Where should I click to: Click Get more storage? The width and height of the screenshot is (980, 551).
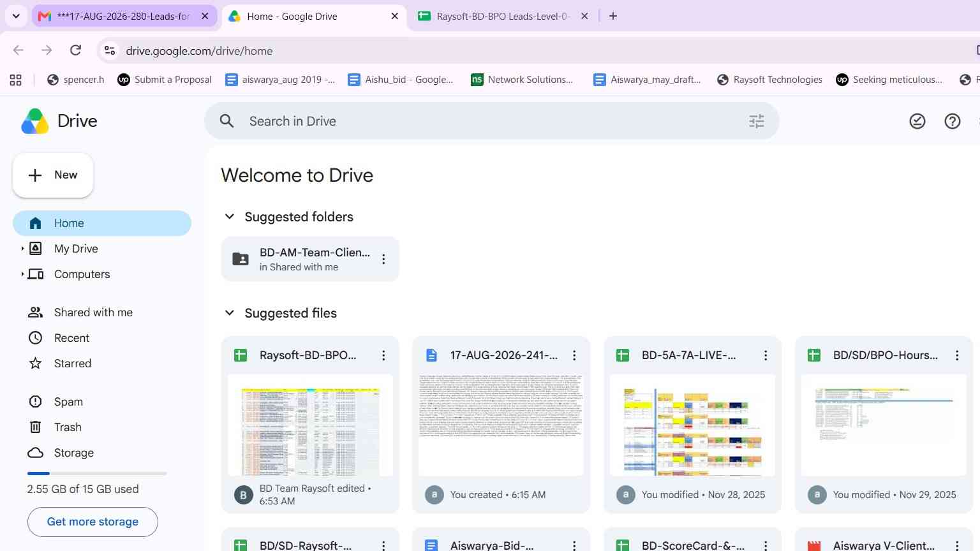(x=93, y=522)
